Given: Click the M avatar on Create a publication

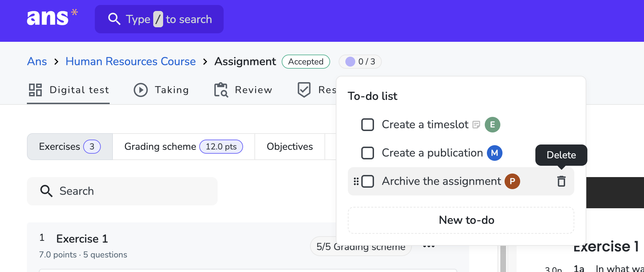Looking at the screenshot, I should [494, 153].
